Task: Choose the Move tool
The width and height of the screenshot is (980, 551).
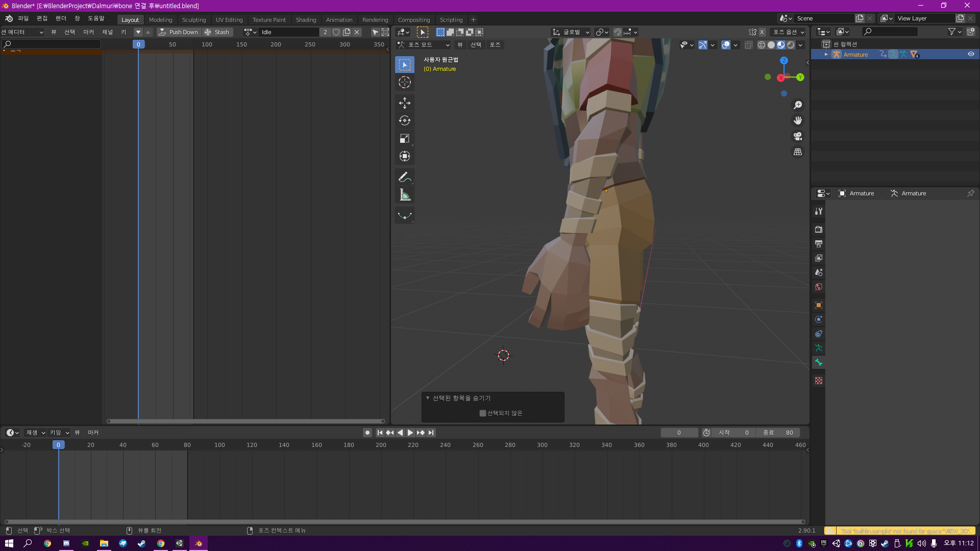Action: click(x=404, y=103)
